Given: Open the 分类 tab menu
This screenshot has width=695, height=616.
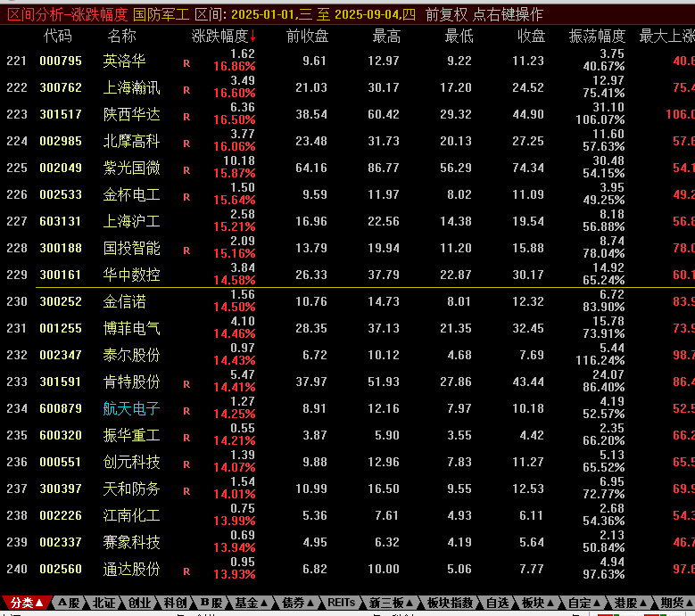Looking at the screenshot, I should pos(27,603).
